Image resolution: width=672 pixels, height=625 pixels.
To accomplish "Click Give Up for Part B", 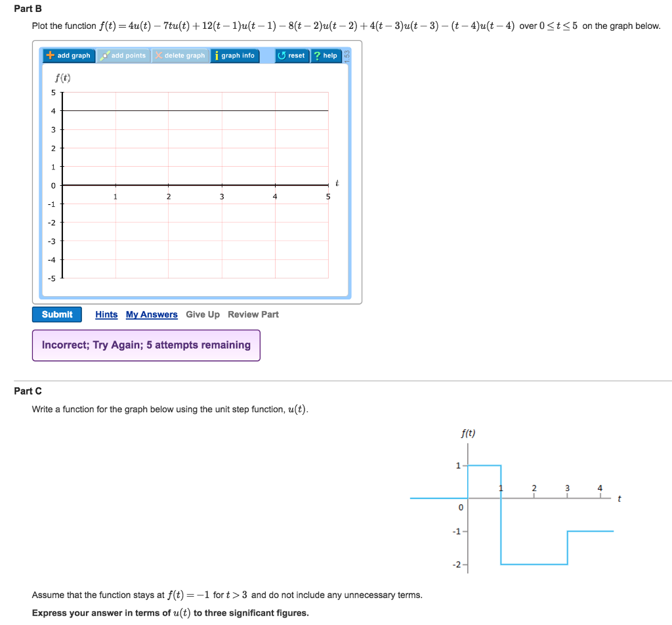I will pos(203,314).
